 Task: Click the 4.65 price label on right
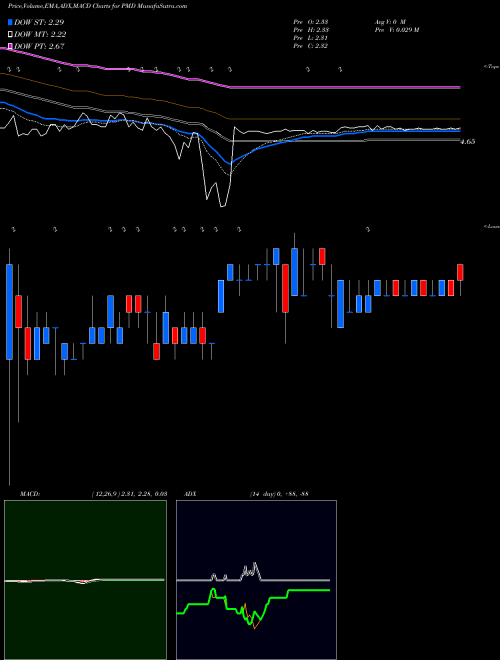click(x=468, y=142)
